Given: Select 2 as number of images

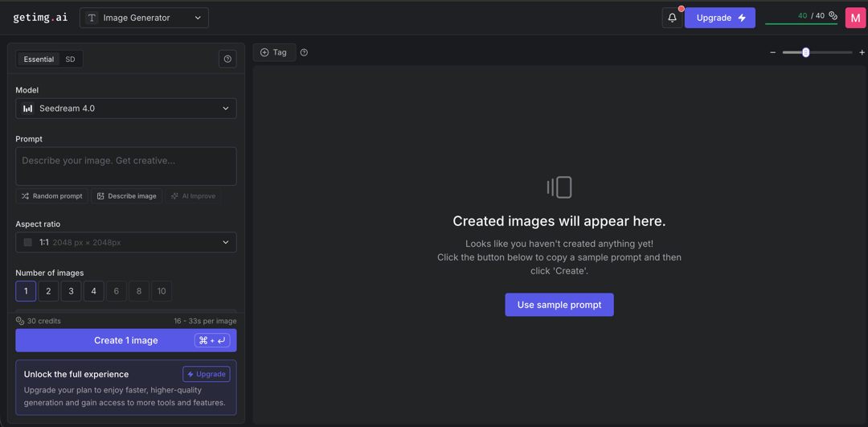Looking at the screenshot, I should click(x=48, y=291).
